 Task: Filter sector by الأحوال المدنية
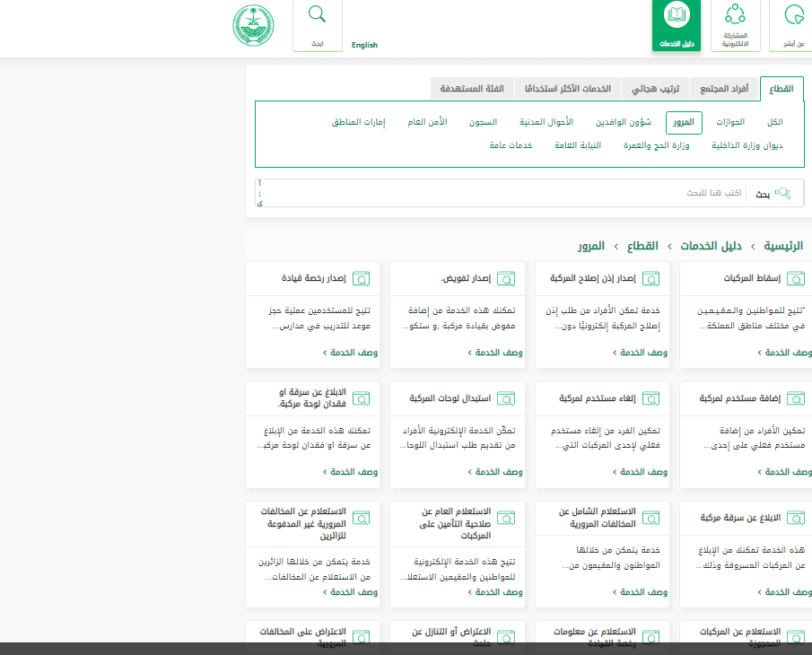546,122
